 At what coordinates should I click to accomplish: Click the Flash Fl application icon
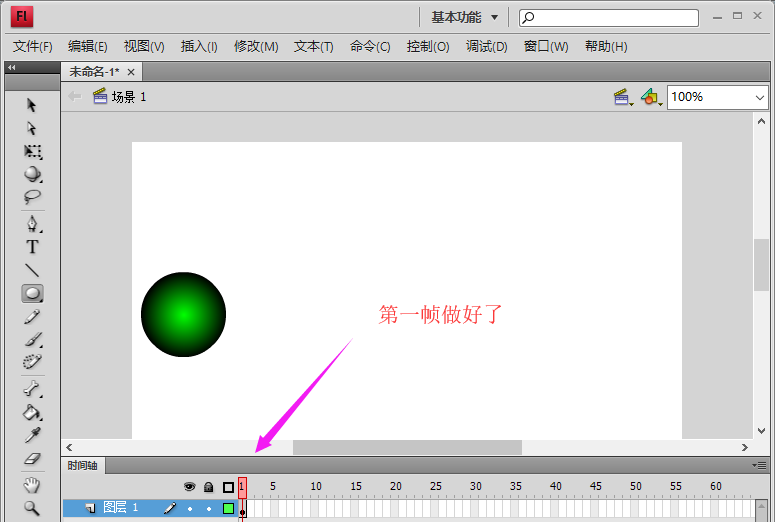(22, 17)
